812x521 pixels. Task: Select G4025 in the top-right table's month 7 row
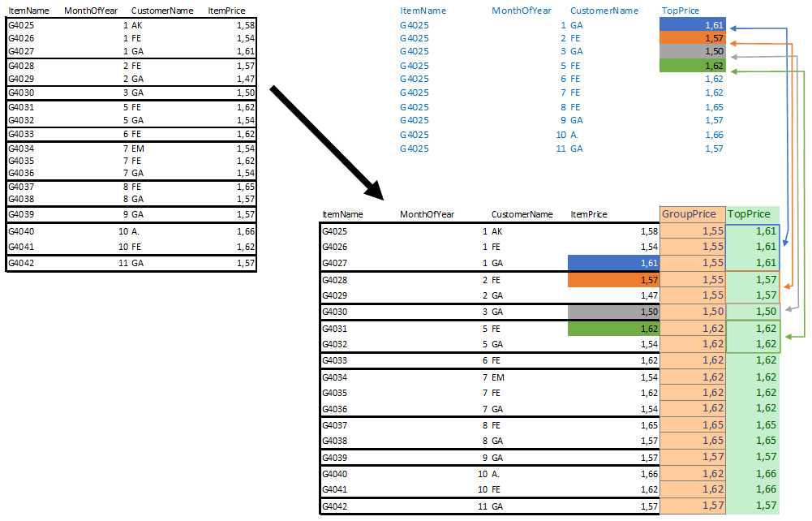pos(415,93)
